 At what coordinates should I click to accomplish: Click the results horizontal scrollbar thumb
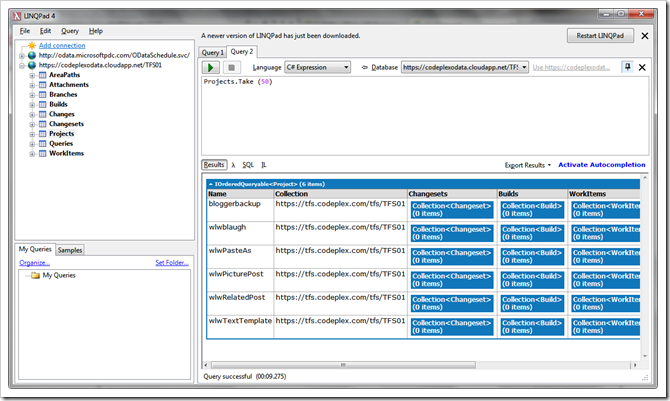[x=343, y=365]
